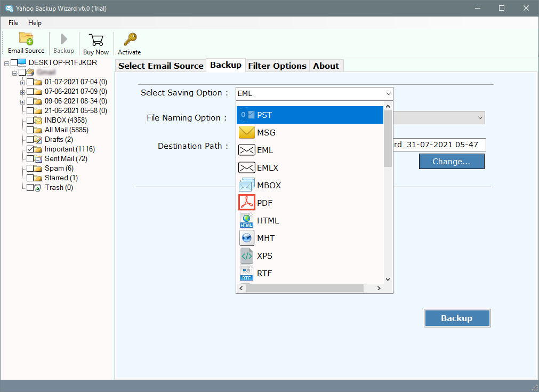Check the INBOX (4358) checkbox
This screenshot has width=539, height=392.
30,121
